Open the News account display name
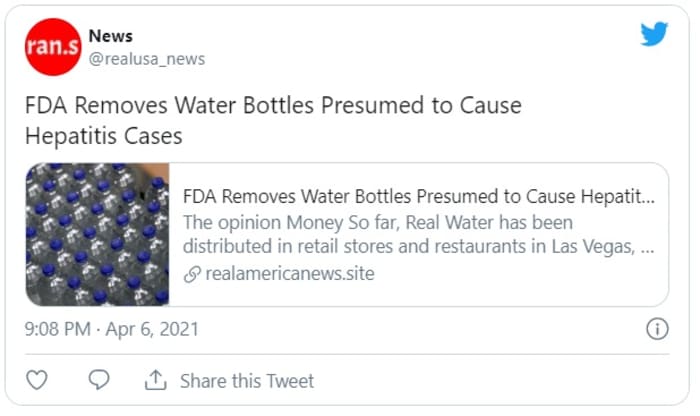700x416 pixels. tap(110, 36)
